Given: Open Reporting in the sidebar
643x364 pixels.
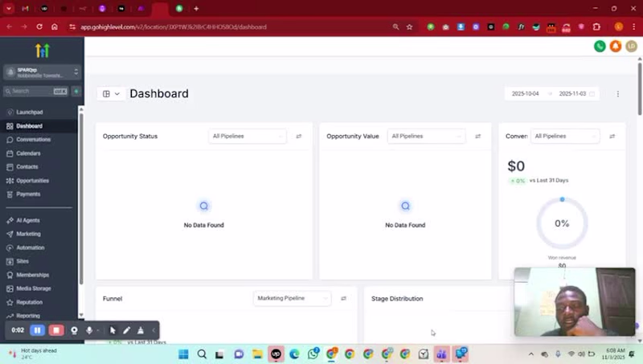Looking at the screenshot, I should [x=28, y=316].
